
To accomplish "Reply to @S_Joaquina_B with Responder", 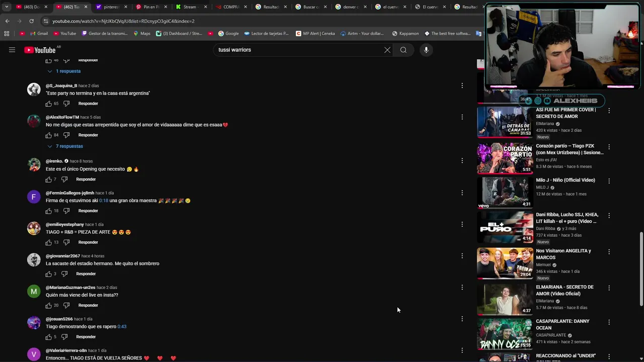I will coord(88,104).
